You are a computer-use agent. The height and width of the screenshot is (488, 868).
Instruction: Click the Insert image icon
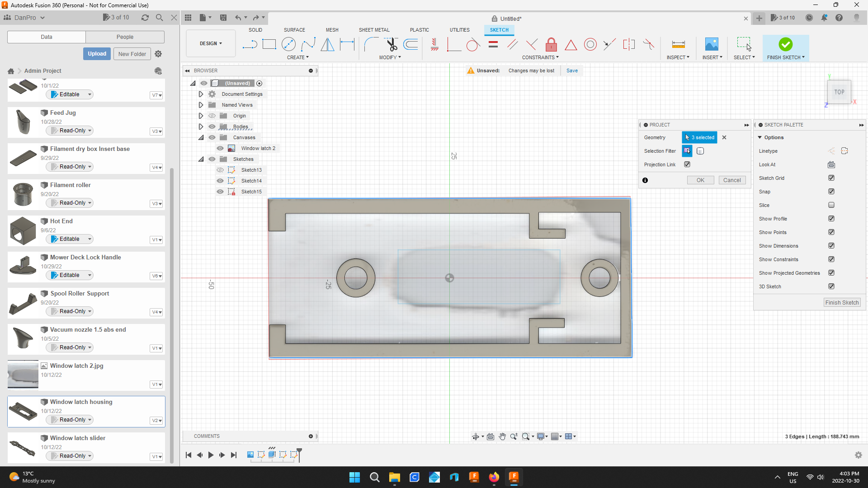[712, 44]
